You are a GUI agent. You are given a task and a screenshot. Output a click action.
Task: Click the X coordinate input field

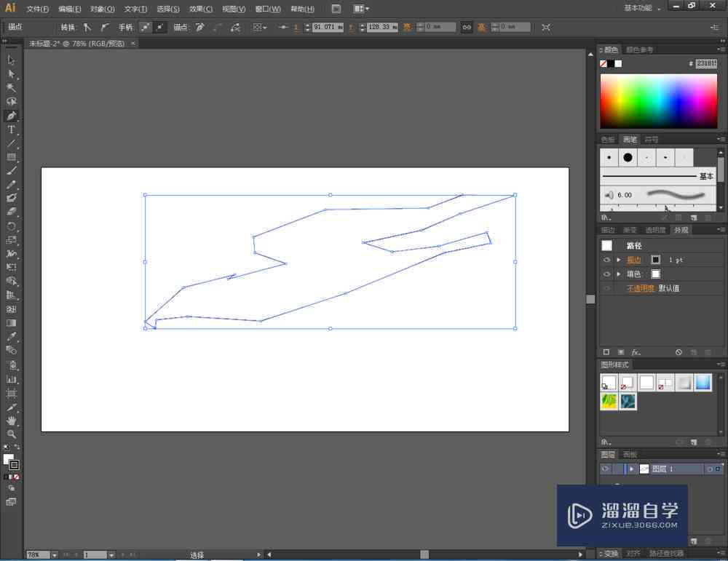click(328, 28)
